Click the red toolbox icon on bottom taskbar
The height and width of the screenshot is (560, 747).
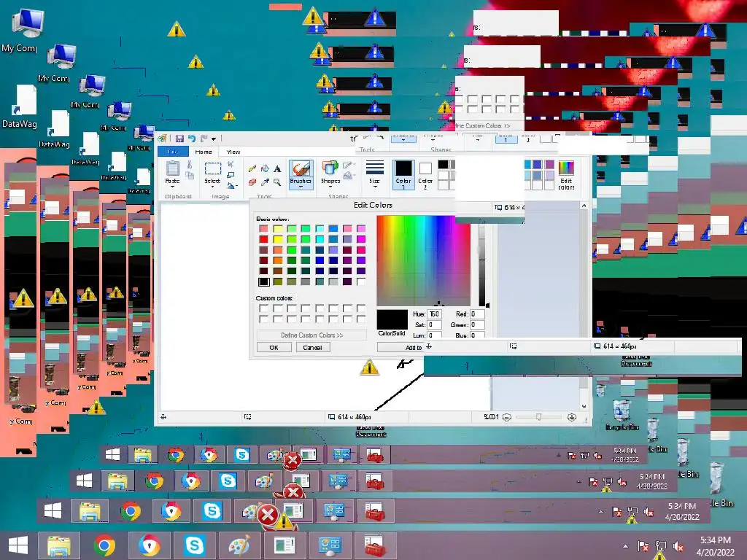(x=375, y=545)
